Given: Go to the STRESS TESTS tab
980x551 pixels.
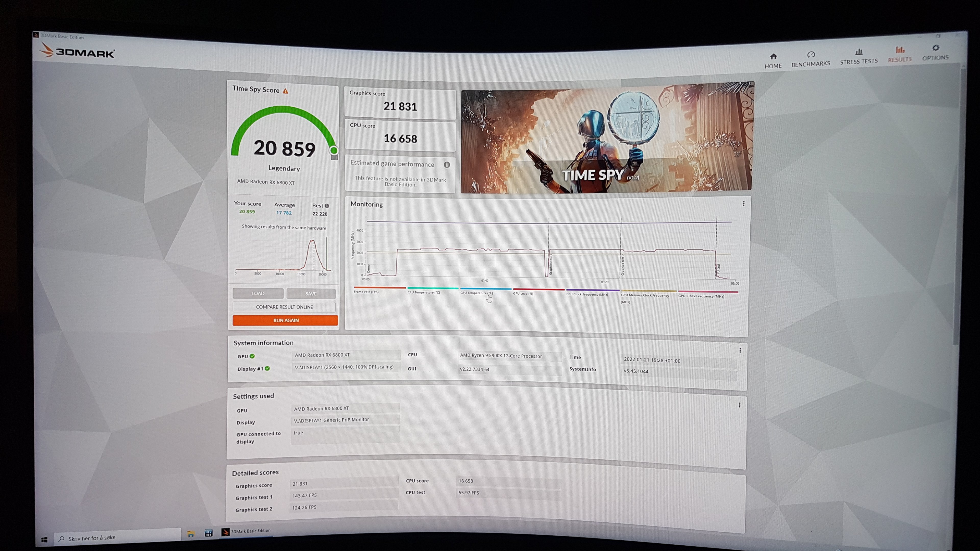Looking at the screenshot, I should pos(859,57).
